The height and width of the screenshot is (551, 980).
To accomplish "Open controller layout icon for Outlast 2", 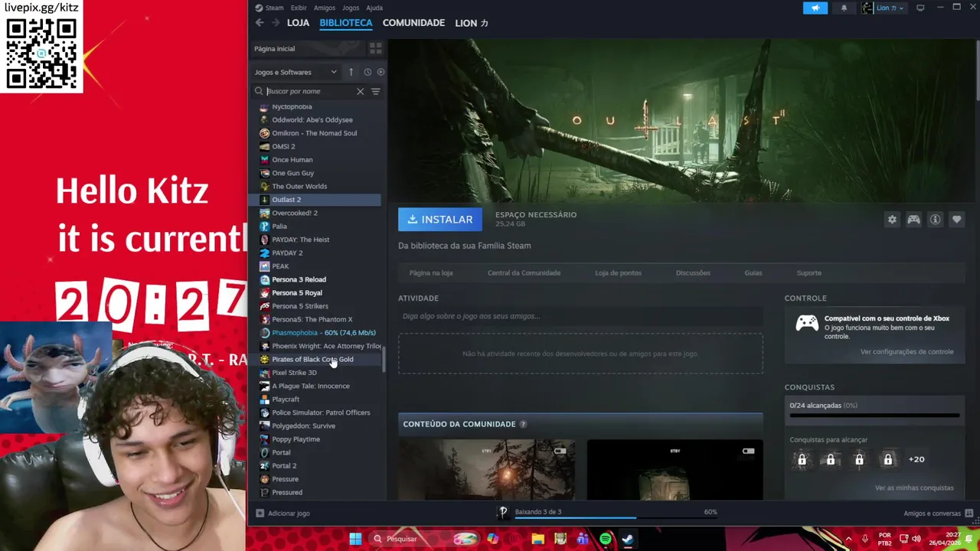I will 913,220.
